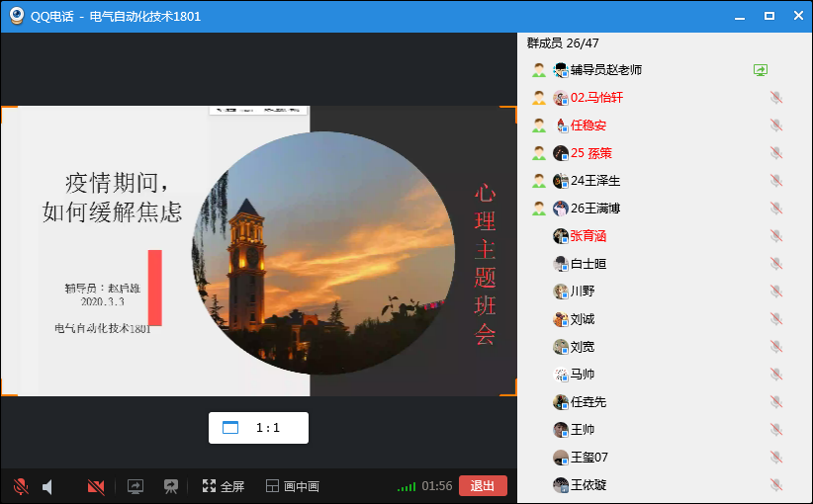Check green signal strength bars
The image size is (813, 504).
pyautogui.click(x=406, y=486)
